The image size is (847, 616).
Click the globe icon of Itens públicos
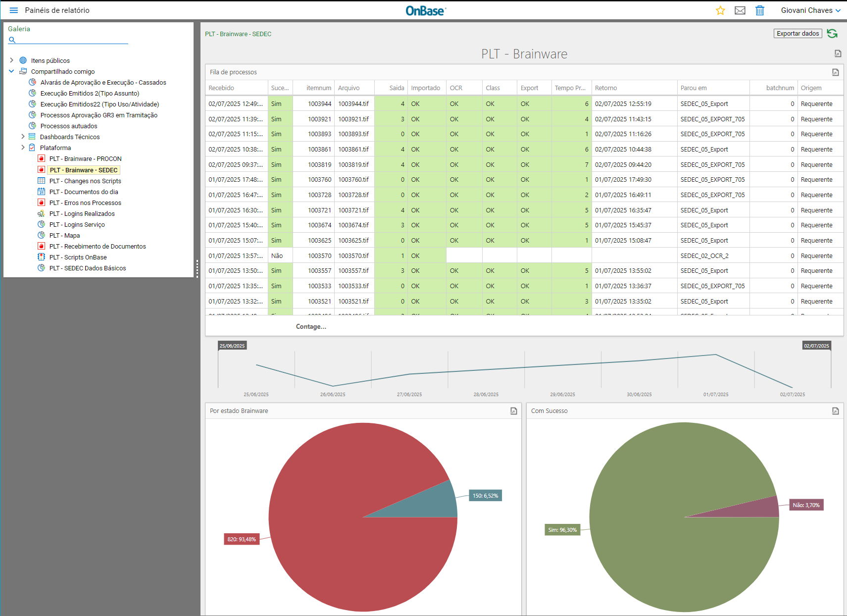(23, 60)
